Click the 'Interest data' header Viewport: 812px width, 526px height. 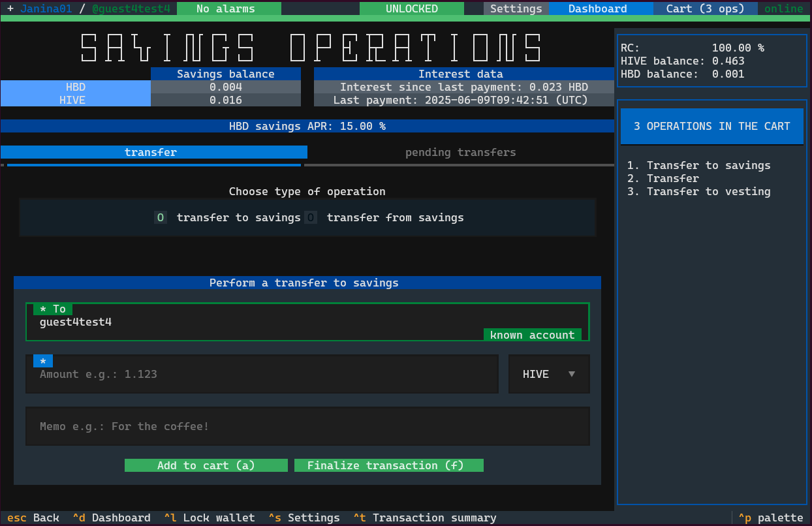[464, 74]
